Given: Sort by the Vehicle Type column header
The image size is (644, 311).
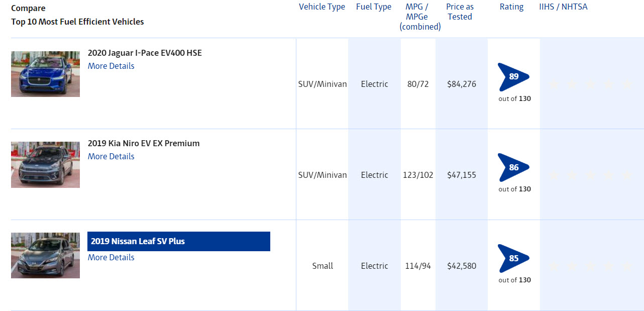Looking at the screenshot, I should point(321,7).
